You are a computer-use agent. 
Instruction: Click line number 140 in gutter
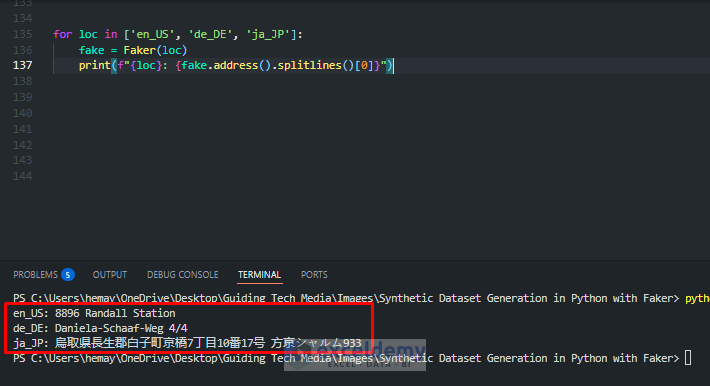pyautogui.click(x=23, y=113)
